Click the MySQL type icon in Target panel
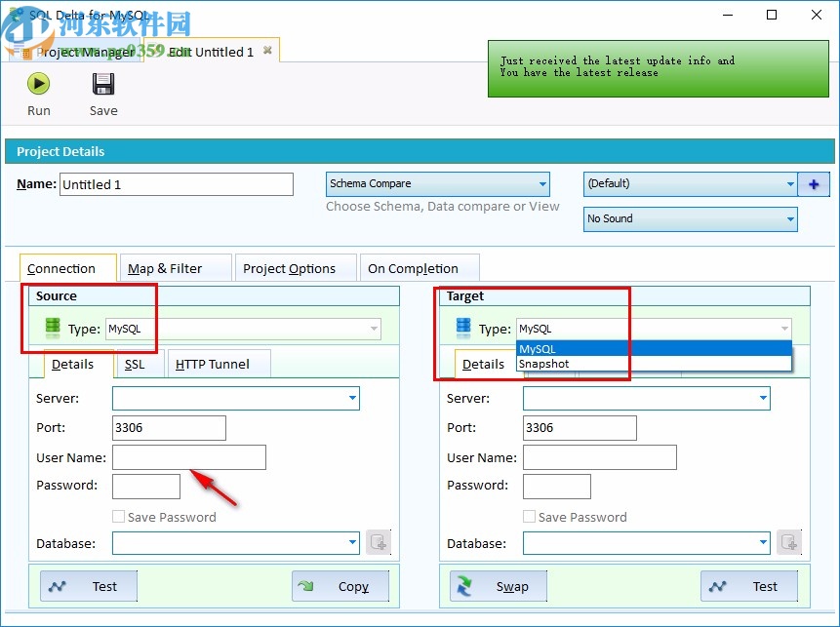840x627 pixels. [x=462, y=327]
